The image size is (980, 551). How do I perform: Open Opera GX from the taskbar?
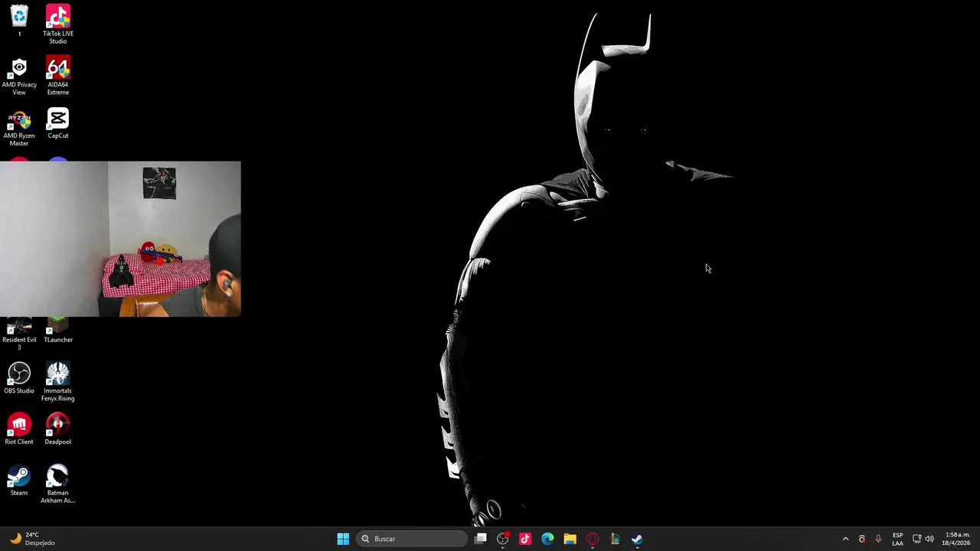(593, 539)
